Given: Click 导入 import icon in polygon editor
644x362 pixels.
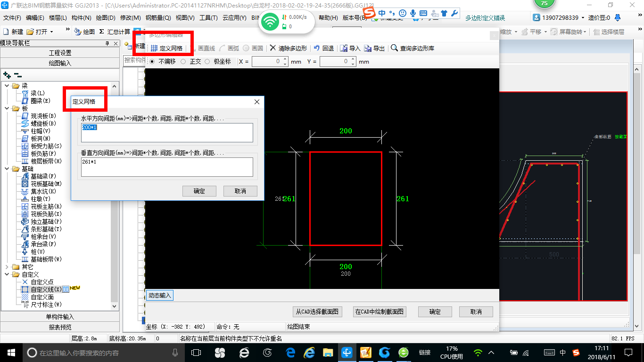Looking at the screenshot, I should (344, 48).
